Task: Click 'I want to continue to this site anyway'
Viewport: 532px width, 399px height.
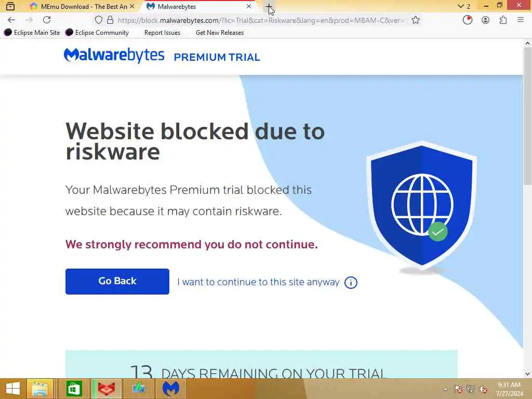Action: click(x=258, y=282)
